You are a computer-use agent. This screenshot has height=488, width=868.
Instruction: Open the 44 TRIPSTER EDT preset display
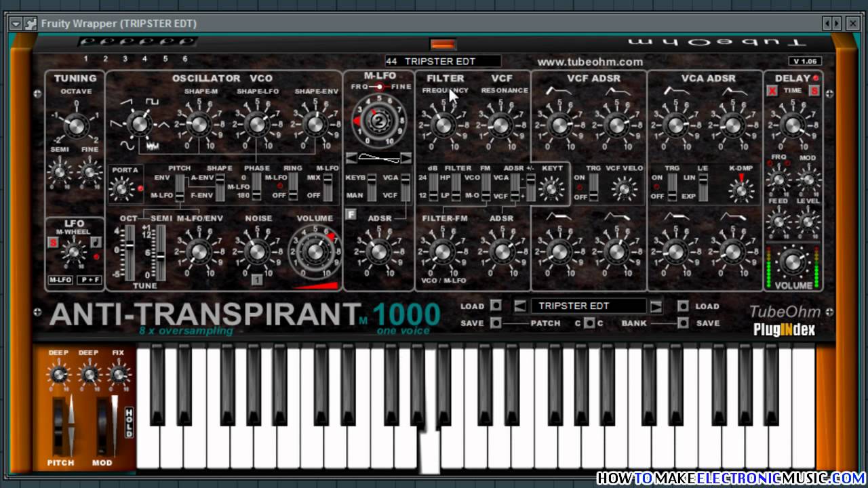point(443,61)
